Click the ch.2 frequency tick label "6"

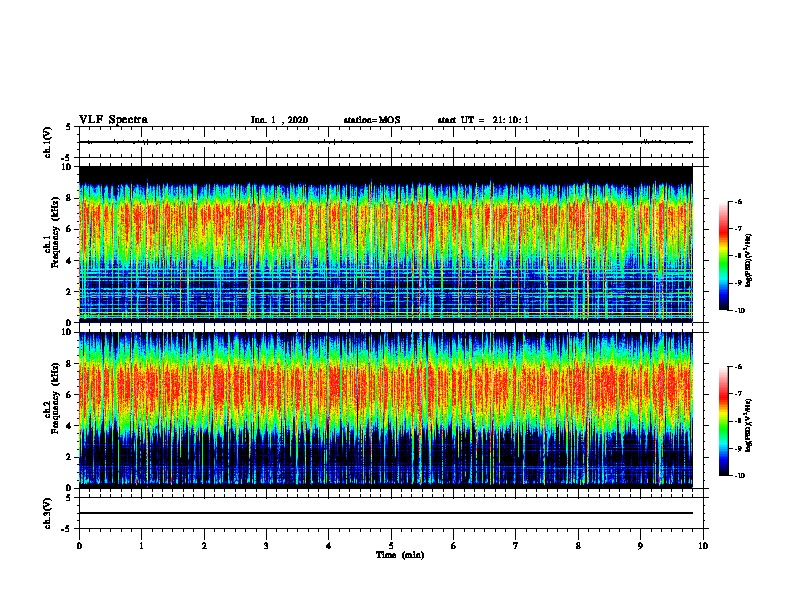click(70, 395)
